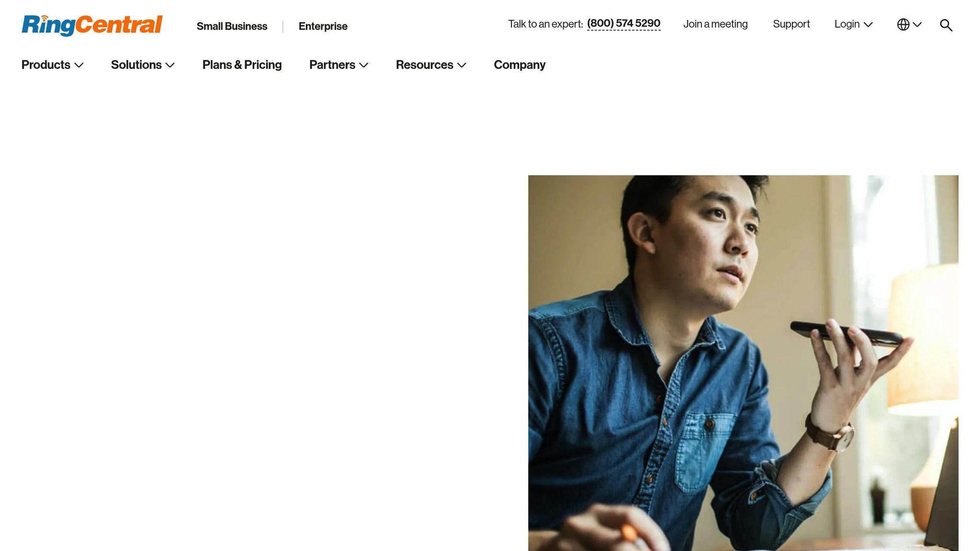
Task: Expand the Partners chevron arrow
Action: [364, 65]
